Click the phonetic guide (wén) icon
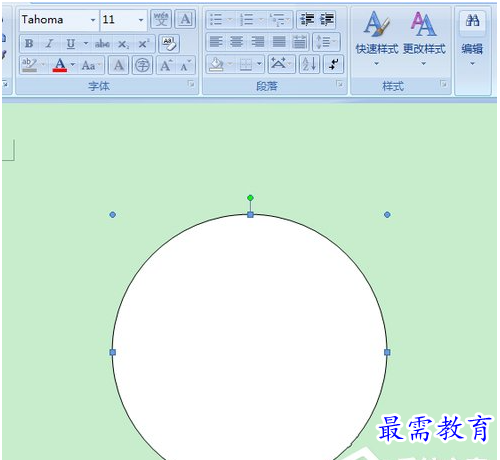Screen dimensions: 500x460 coord(161,19)
